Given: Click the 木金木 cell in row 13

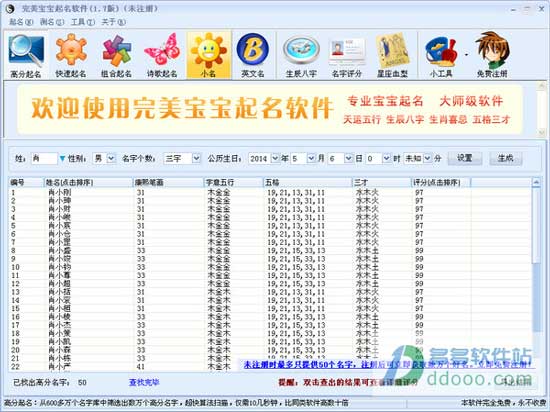Looking at the screenshot, I should [219, 292].
